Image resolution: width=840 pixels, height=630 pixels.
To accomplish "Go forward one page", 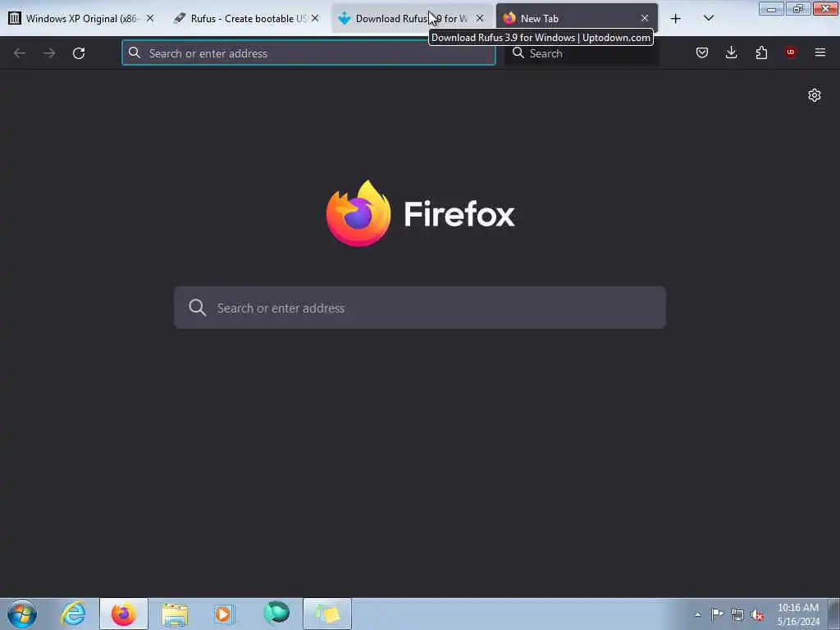I will pos(49,53).
